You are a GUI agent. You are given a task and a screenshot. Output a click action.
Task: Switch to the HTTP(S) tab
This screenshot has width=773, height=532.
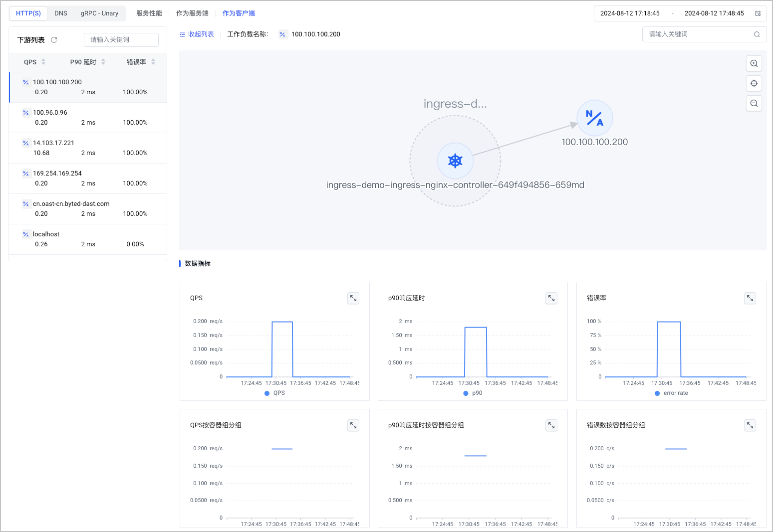pos(28,13)
